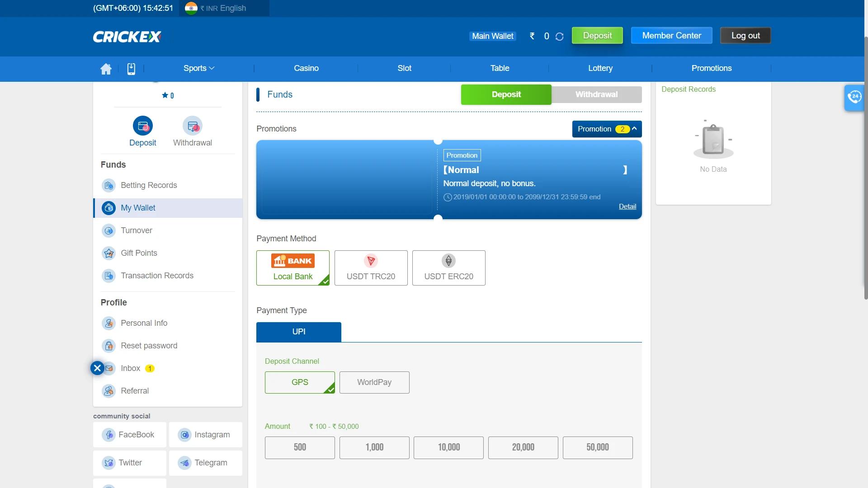868x488 pixels.
Task: Open the promotion Detail link
Action: click(x=627, y=206)
